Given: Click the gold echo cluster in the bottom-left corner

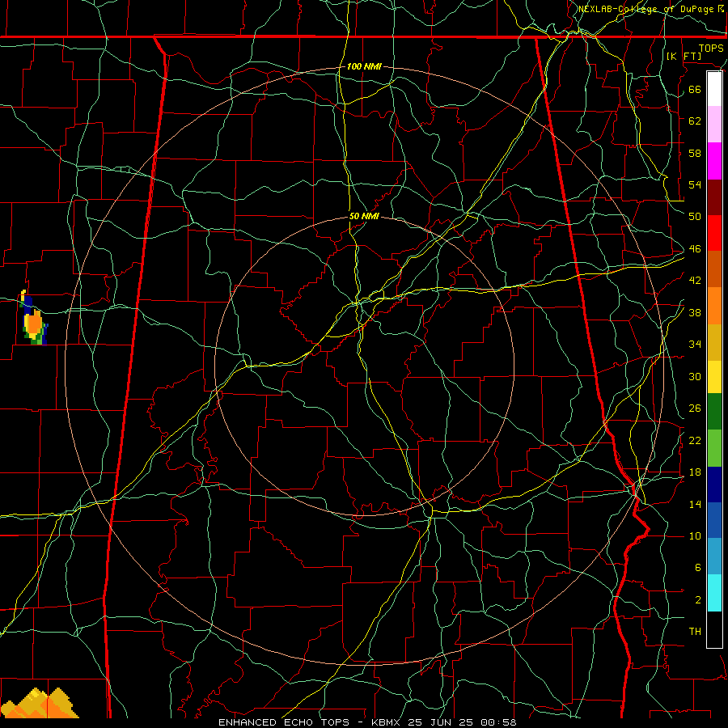Looking at the screenshot, I should coord(40,703).
